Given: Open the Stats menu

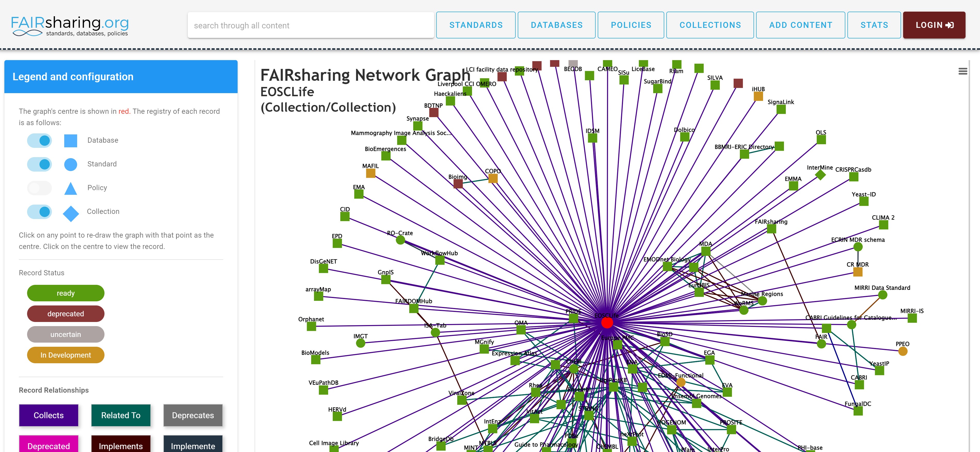Looking at the screenshot, I should click(x=874, y=25).
